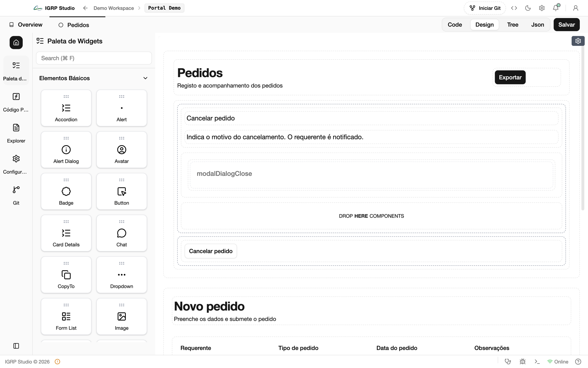Click the Exportar button

[510, 77]
